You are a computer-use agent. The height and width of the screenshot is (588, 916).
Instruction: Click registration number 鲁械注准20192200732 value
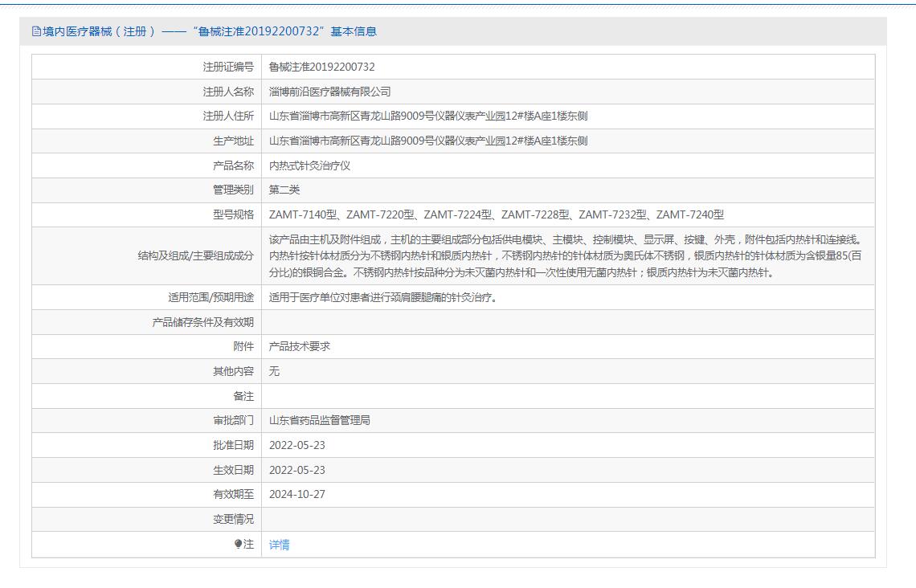[322, 67]
